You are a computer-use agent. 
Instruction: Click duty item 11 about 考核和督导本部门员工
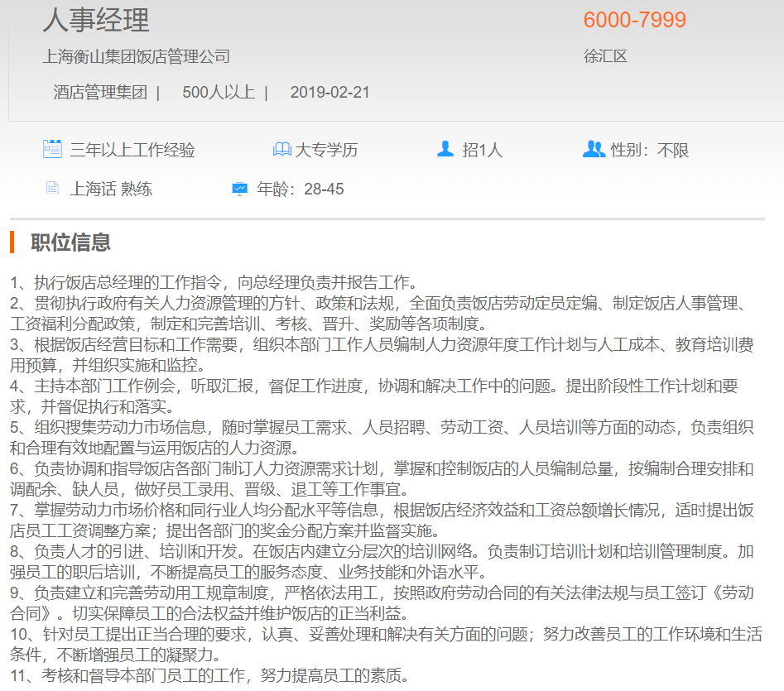[209, 676]
